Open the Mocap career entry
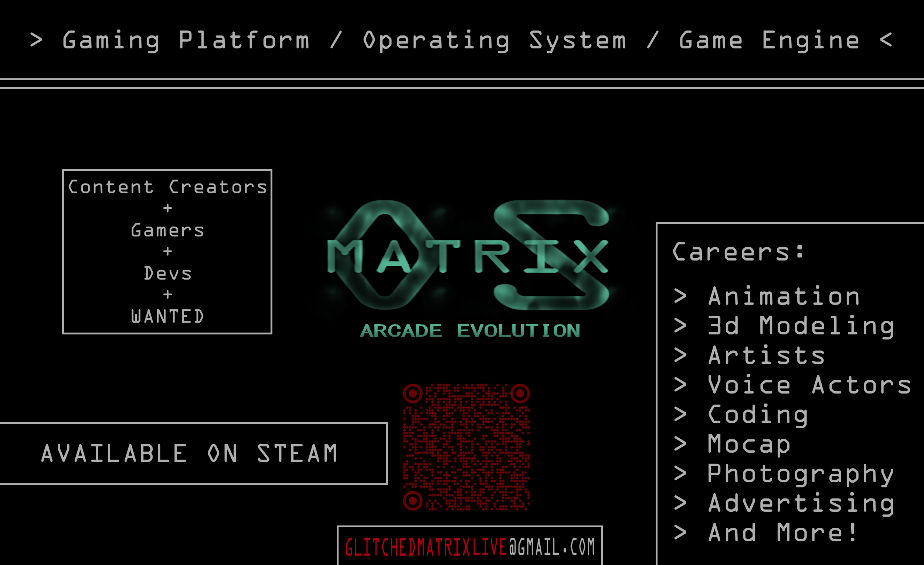 point(732,445)
